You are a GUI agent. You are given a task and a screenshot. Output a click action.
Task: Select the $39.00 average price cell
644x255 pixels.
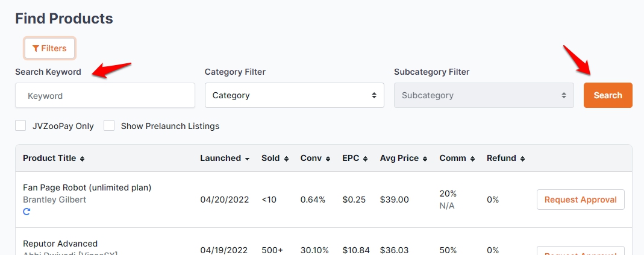click(394, 200)
